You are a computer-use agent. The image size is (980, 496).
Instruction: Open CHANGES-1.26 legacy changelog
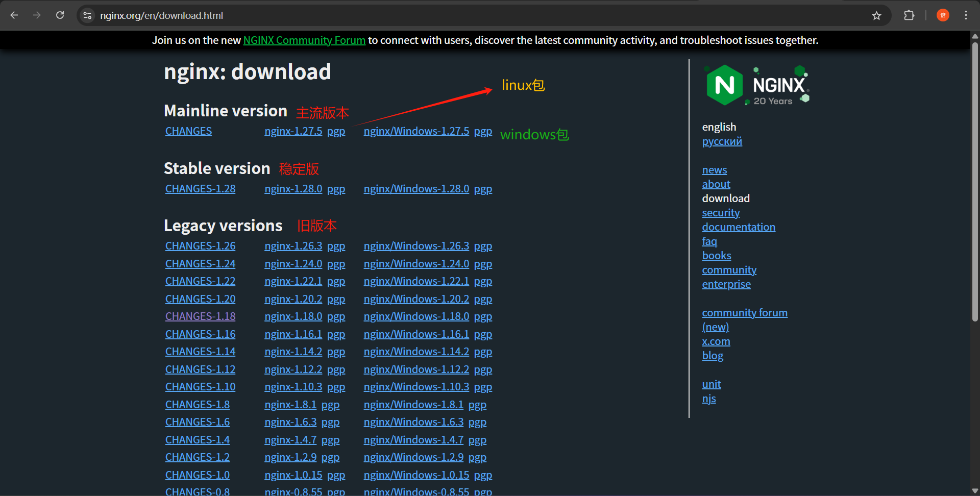click(x=201, y=246)
